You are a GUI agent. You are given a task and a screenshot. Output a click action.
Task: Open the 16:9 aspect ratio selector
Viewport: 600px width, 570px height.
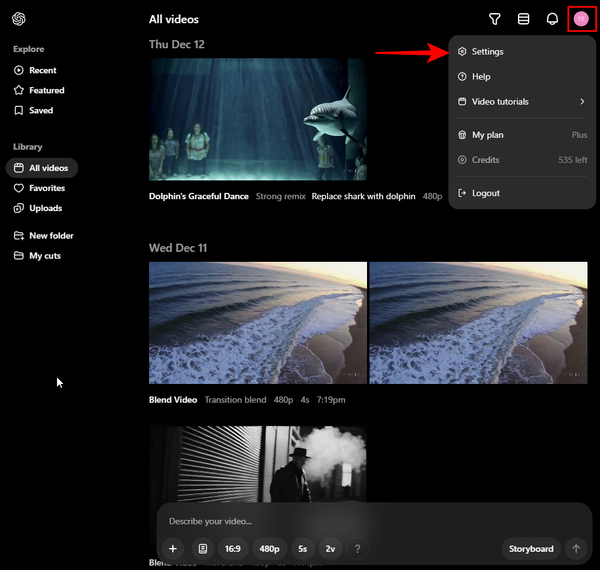(x=233, y=549)
